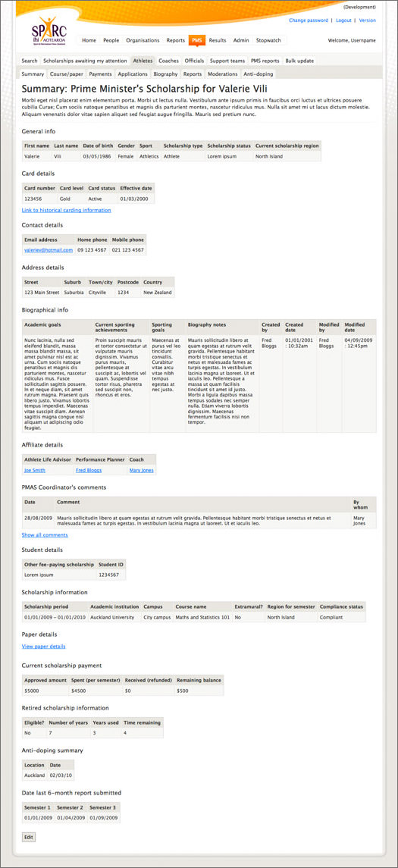Open the Version link
This screenshot has height=868, width=398.
[x=368, y=20]
